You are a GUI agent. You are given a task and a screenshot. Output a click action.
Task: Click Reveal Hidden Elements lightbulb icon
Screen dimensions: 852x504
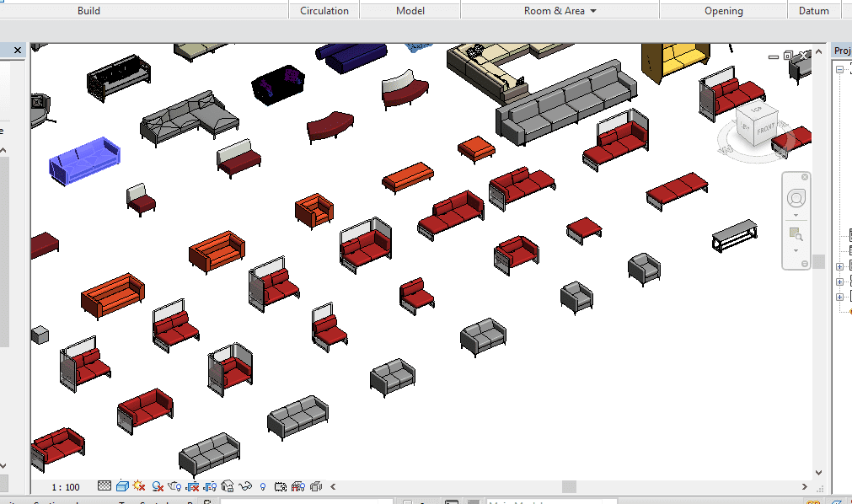click(263, 486)
